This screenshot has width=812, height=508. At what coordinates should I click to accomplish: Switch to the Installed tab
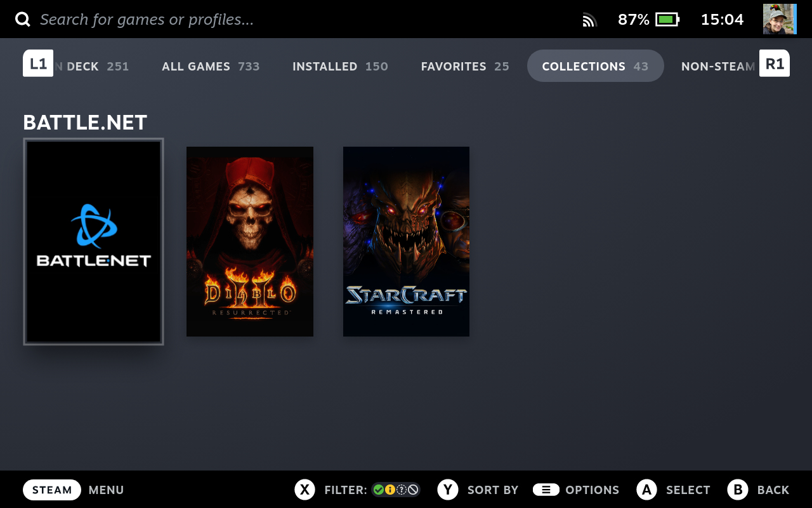click(x=340, y=66)
